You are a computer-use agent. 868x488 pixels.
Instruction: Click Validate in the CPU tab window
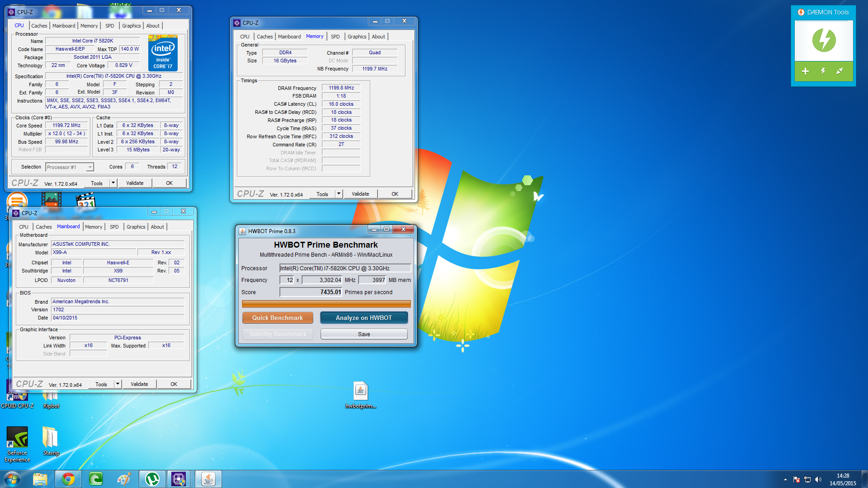[x=135, y=183]
